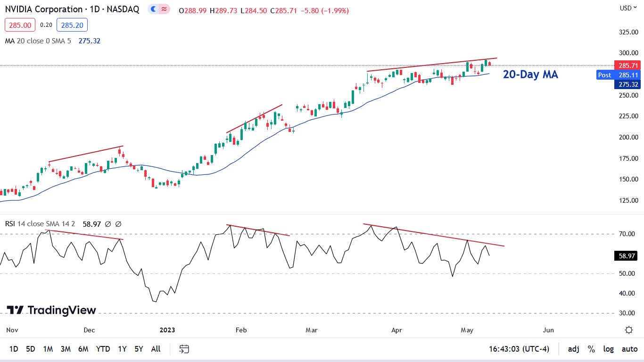The height and width of the screenshot is (362, 644).
Task: Select the 5Y time range
Action: (x=139, y=349)
